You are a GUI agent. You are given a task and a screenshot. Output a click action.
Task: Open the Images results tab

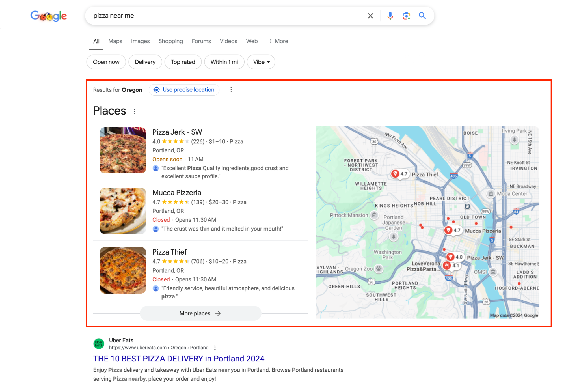click(x=140, y=41)
